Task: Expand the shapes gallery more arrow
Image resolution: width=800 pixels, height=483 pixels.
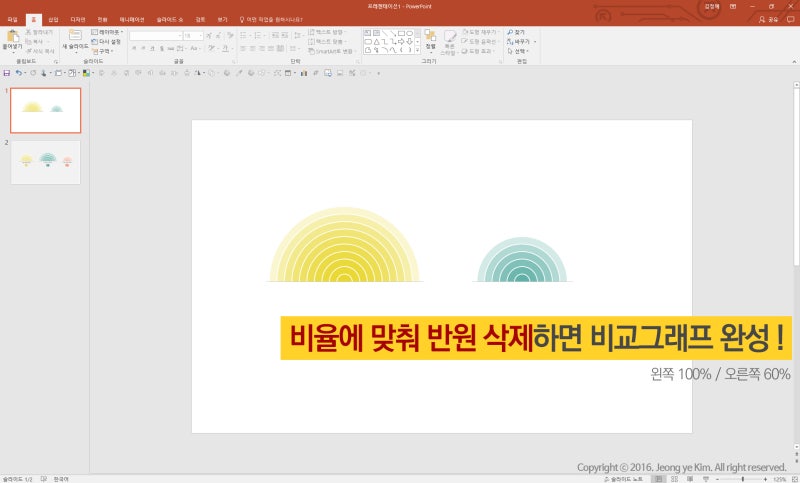Action: [x=419, y=51]
